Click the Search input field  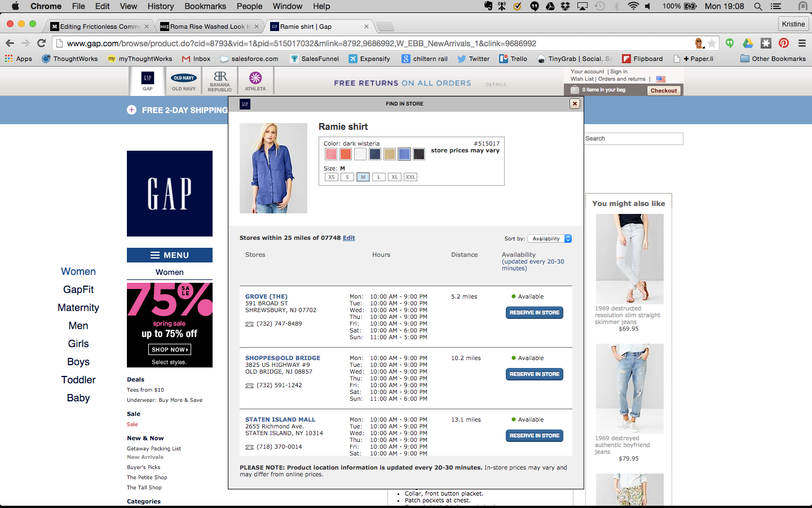point(633,139)
